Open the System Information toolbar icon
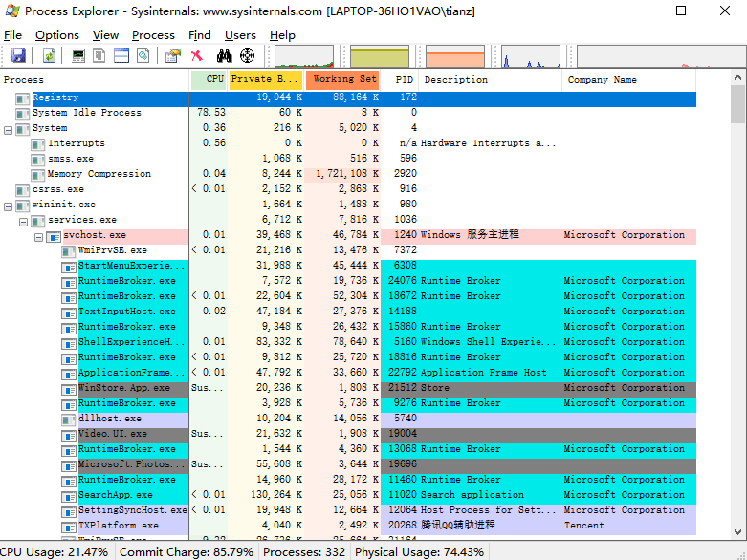Screen dimensions: 747x560 coord(78,55)
